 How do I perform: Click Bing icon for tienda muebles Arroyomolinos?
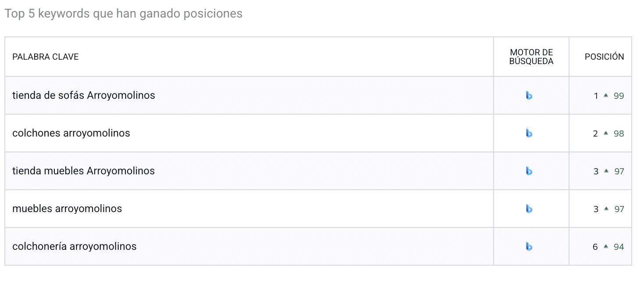(529, 171)
